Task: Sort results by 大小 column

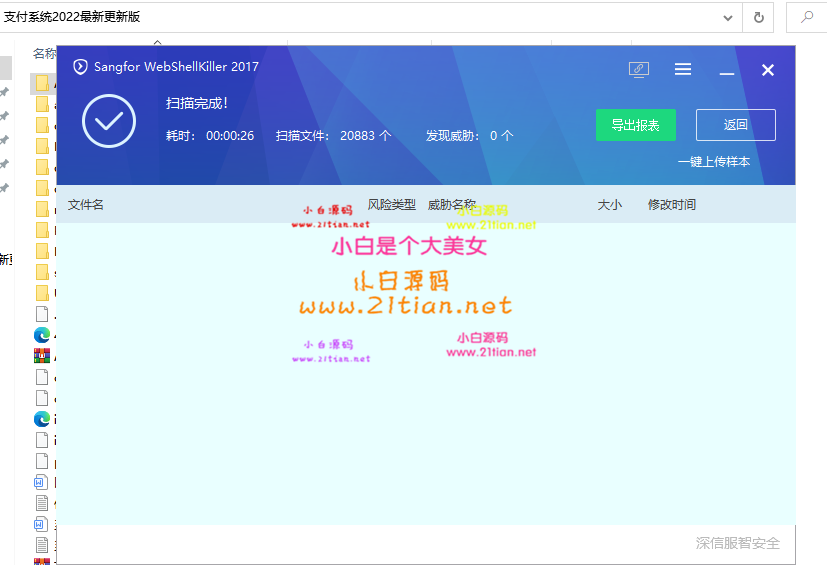Action: click(x=610, y=205)
